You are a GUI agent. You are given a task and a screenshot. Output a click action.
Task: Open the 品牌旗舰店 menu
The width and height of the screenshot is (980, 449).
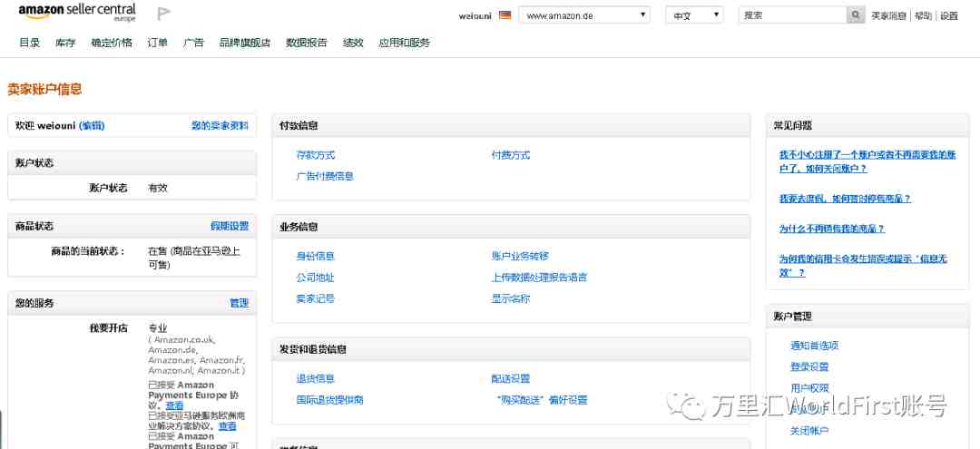(x=245, y=43)
